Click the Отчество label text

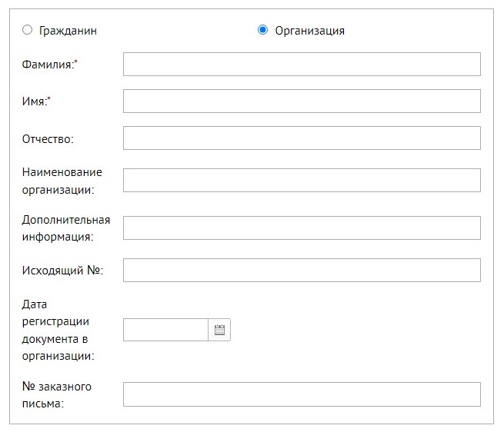point(47,139)
